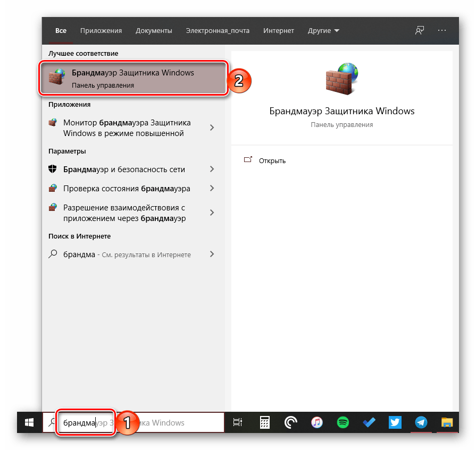Open File Explorer from the taskbar

pos(447,423)
